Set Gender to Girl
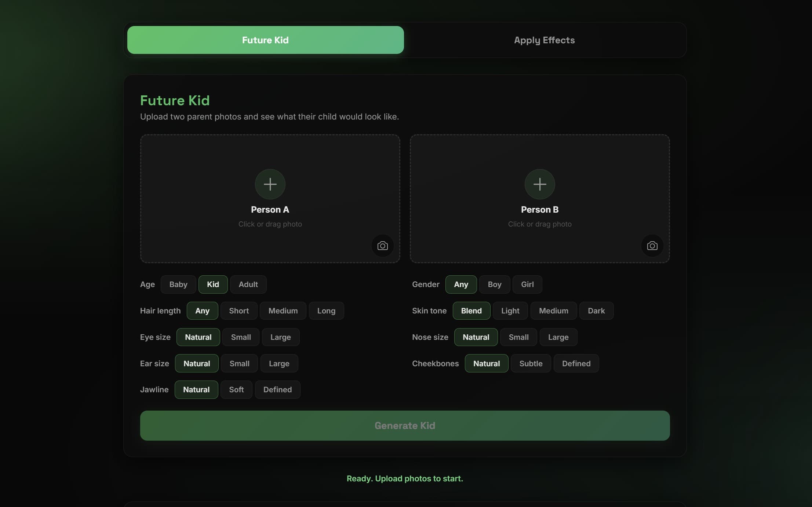Image resolution: width=812 pixels, height=507 pixels. click(x=527, y=284)
